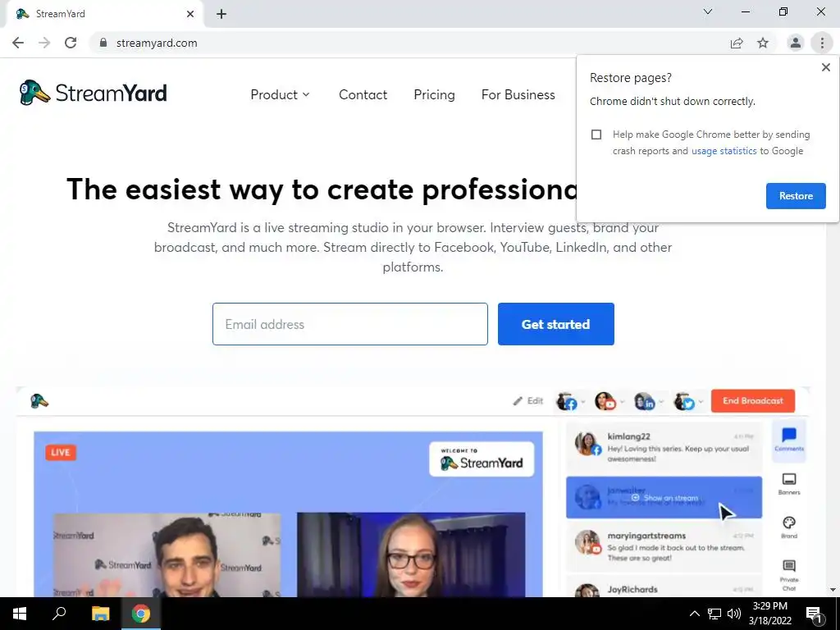The image size is (840, 630).
Task: Click the Email address input field
Action: (x=349, y=324)
